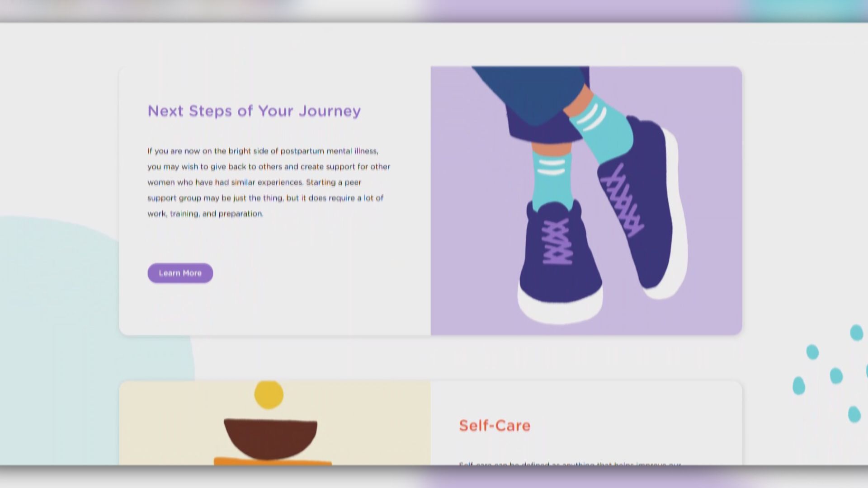
Task: Click the purple bar at the page top
Action: pyautogui.click(x=583, y=10)
